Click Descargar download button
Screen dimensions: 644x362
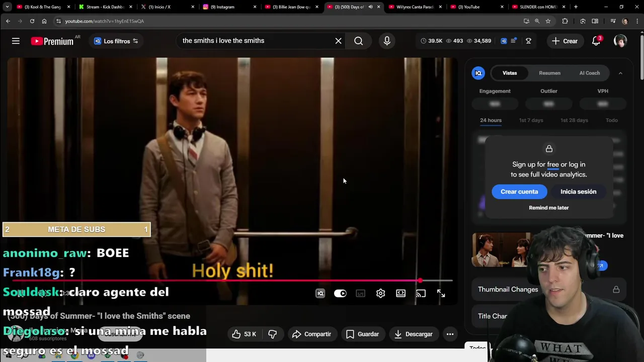pyautogui.click(x=414, y=334)
